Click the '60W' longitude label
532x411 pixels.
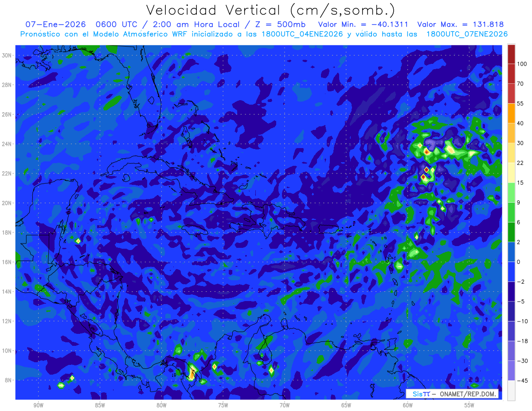tap(408, 405)
